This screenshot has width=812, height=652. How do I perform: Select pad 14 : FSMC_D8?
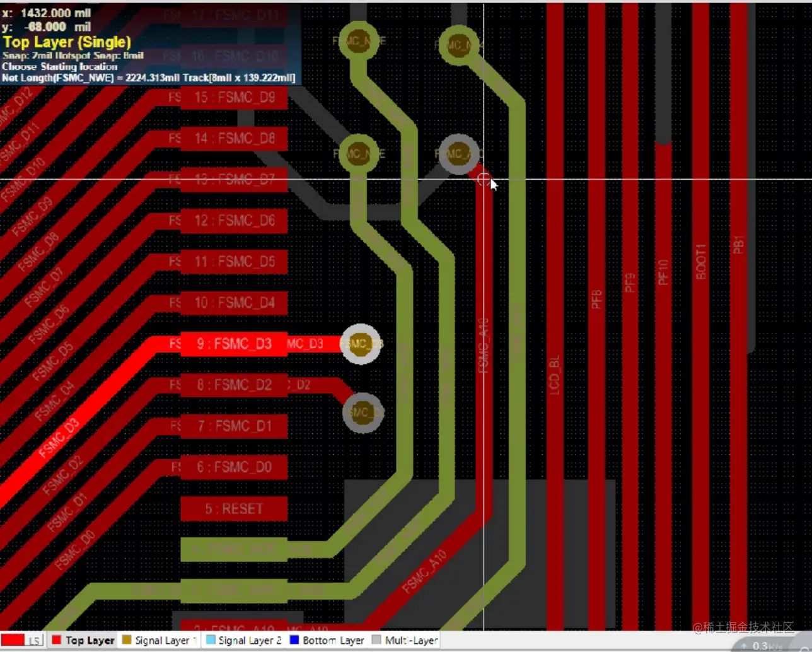[234, 139]
